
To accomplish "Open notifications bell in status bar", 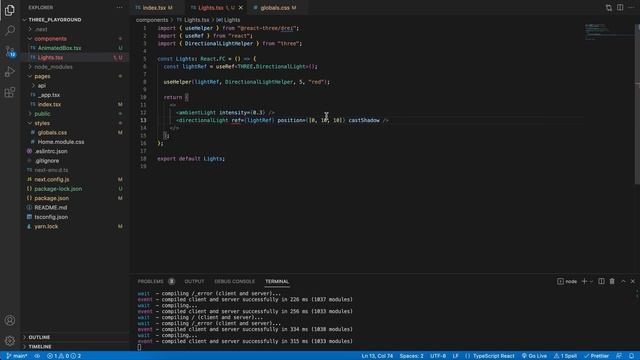I will pyautogui.click(x=631, y=356).
